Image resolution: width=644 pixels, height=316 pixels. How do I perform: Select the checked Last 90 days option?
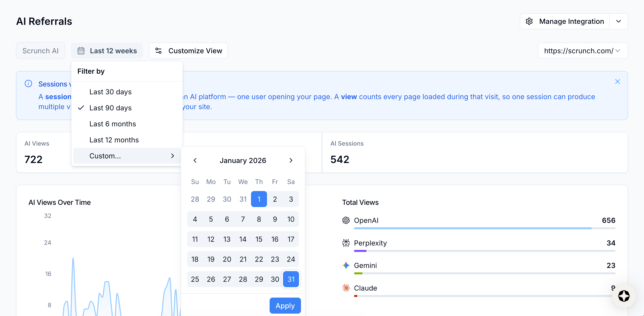pyautogui.click(x=110, y=108)
